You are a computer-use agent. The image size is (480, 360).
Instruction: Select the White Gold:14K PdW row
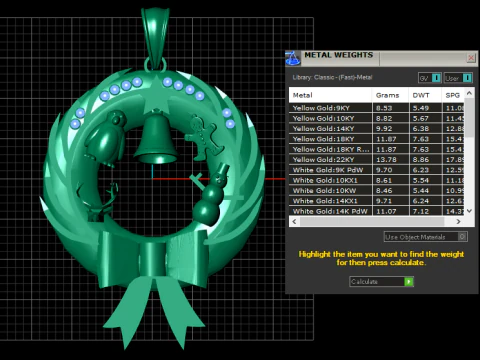pos(377,211)
